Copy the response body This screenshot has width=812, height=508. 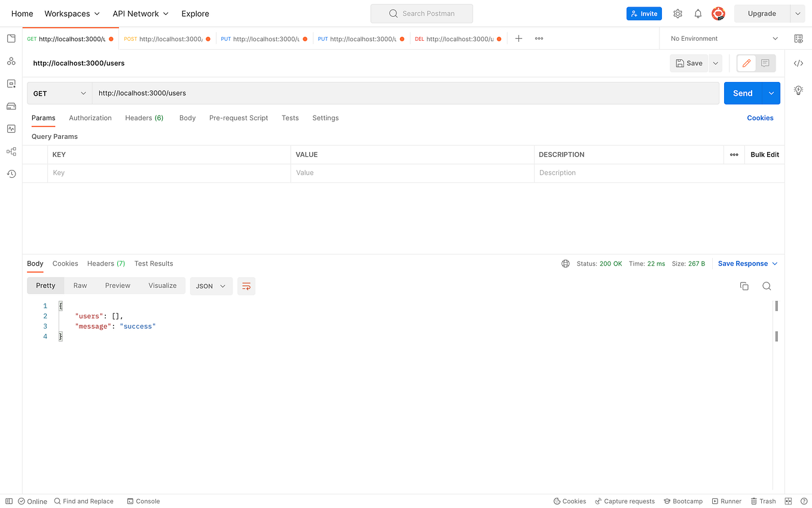pos(744,286)
